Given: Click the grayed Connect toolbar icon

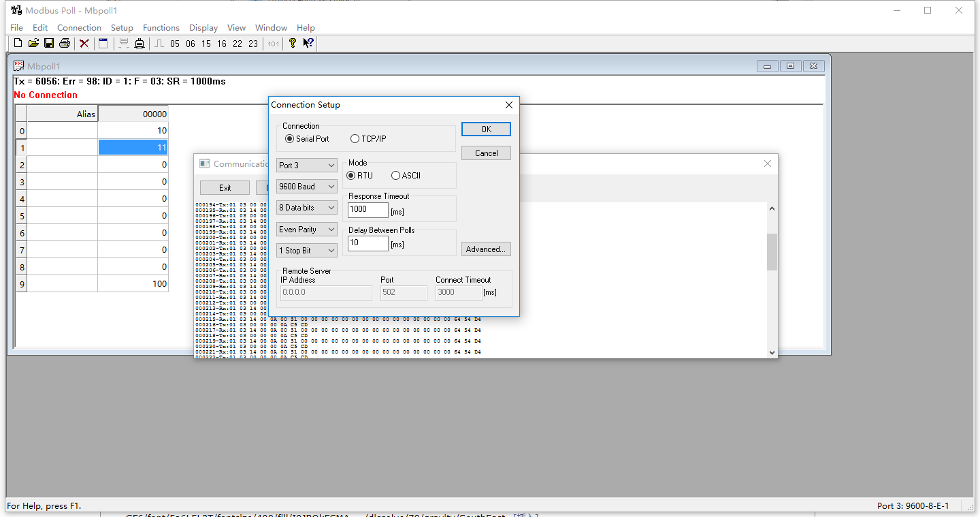Looking at the screenshot, I should 124,44.
